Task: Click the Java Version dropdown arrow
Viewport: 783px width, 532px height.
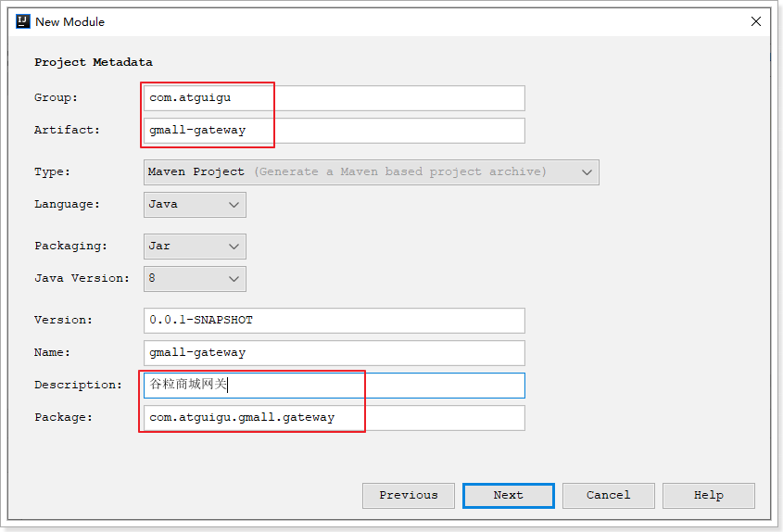Action: click(234, 278)
